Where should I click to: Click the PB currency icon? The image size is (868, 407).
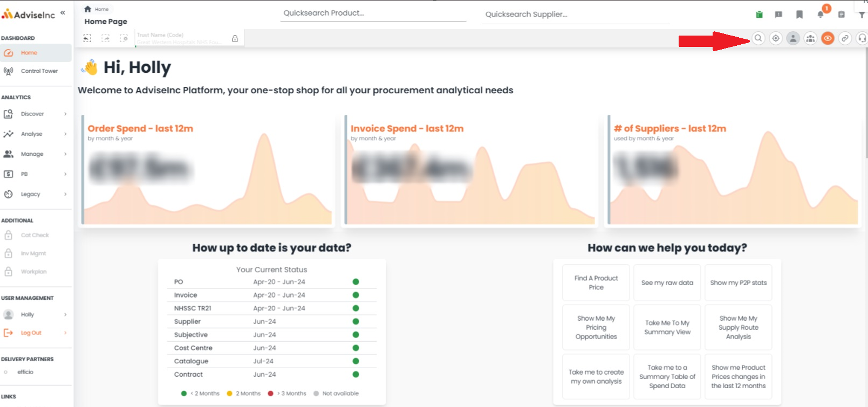8,174
